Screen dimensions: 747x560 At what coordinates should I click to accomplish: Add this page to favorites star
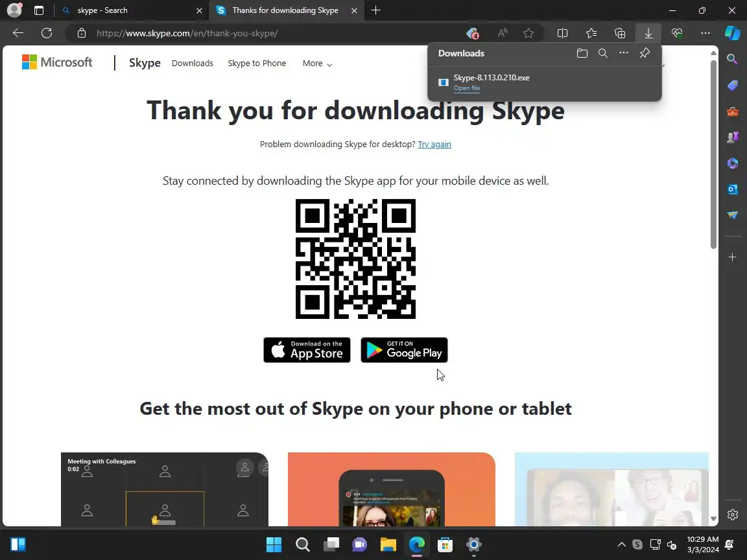pyautogui.click(x=528, y=33)
